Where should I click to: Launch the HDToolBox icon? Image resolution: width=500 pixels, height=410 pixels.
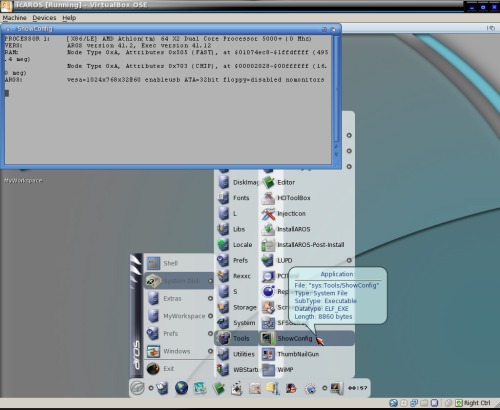pos(268,198)
